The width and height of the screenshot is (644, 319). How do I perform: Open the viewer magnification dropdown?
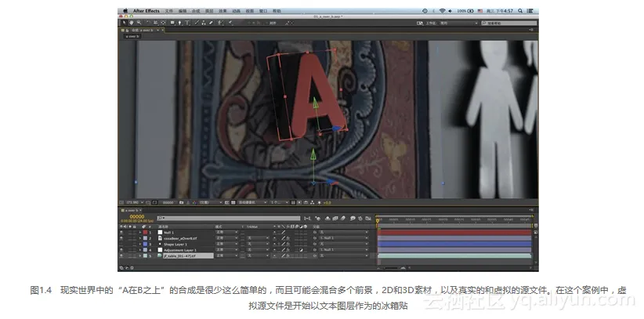135,202
